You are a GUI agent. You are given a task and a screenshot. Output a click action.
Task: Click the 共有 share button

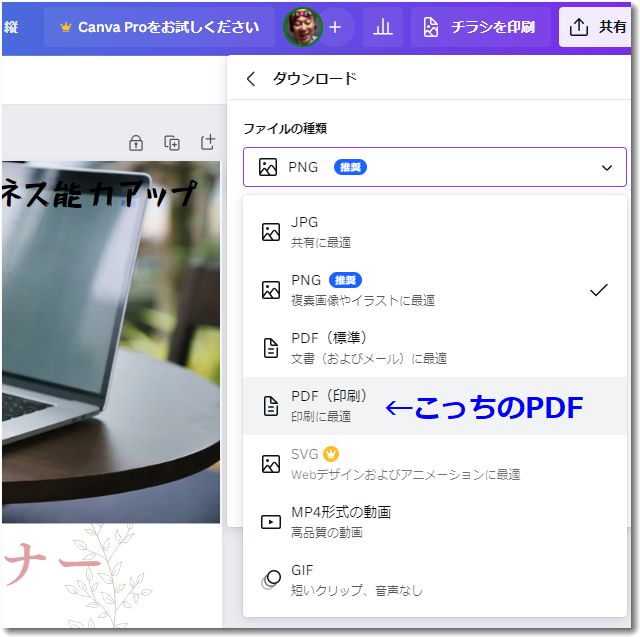pos(598,27)
